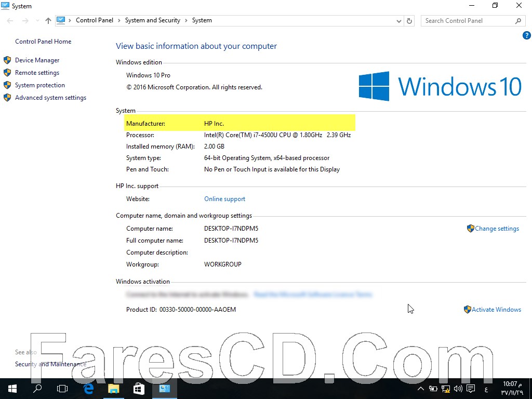The width and height of the screenshot is (532, 399).
Task: Click the help question mark icon
Action: 526,35
